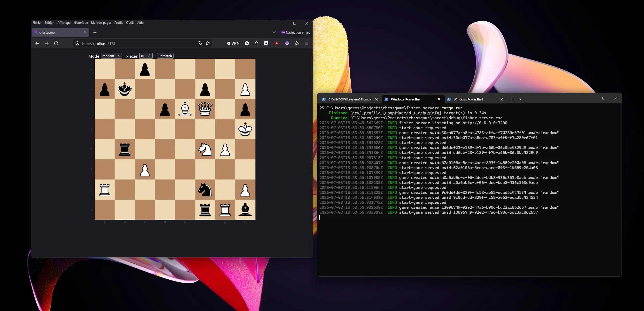Open the extensions puzzle icon
This screenshot has width=644, height=311.
click(256, 43)
